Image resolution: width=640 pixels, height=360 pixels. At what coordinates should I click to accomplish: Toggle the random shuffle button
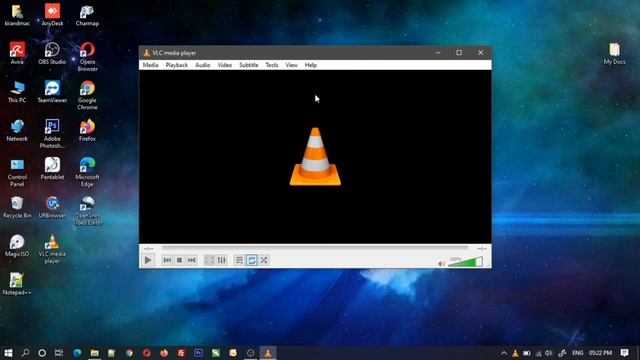[264, 260]
